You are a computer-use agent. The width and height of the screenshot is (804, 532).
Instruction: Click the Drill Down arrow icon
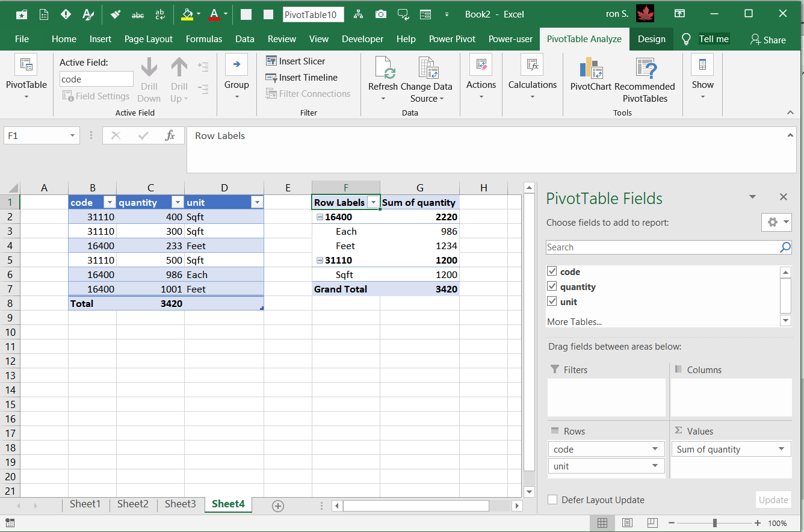pyautogui.click(x=149, y=67)
